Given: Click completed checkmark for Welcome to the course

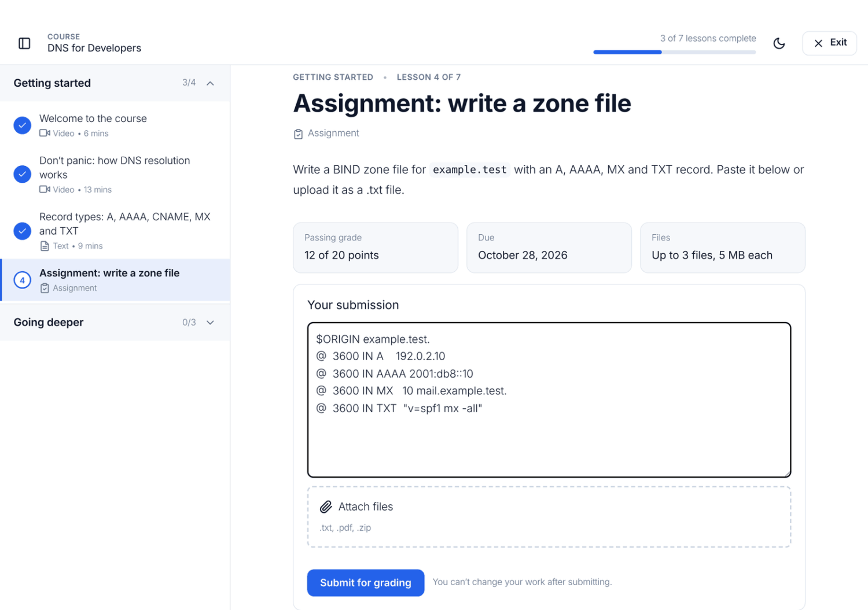Looking at the screenshot, I should 22,125.
